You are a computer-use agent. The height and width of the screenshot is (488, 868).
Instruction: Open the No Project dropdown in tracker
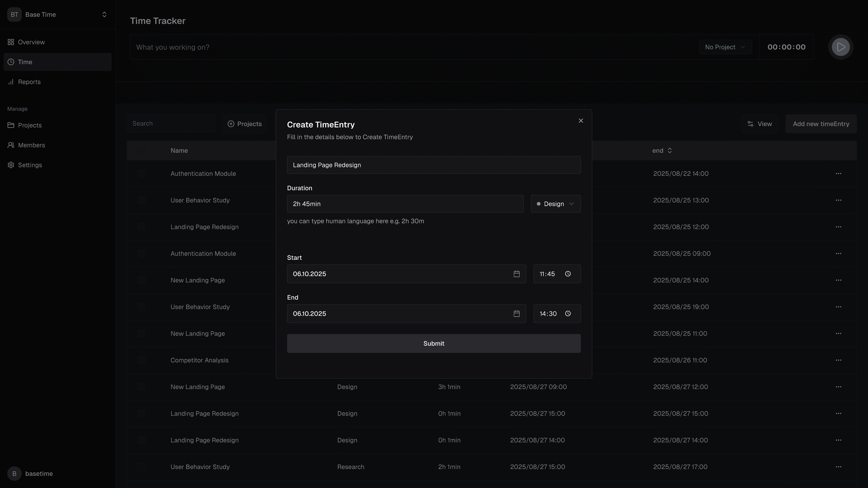[725, 47]
